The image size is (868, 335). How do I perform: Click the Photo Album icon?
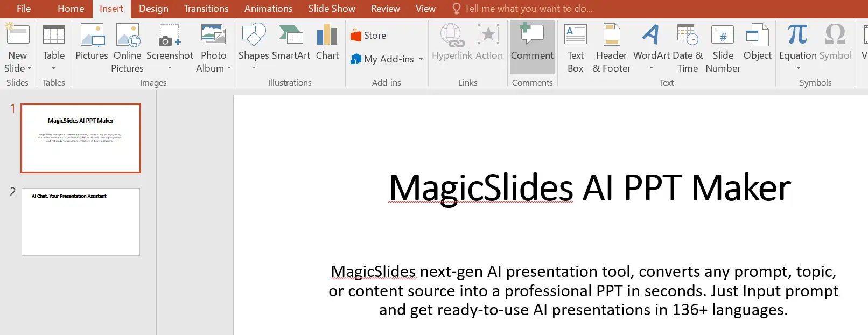coord(213,34)
